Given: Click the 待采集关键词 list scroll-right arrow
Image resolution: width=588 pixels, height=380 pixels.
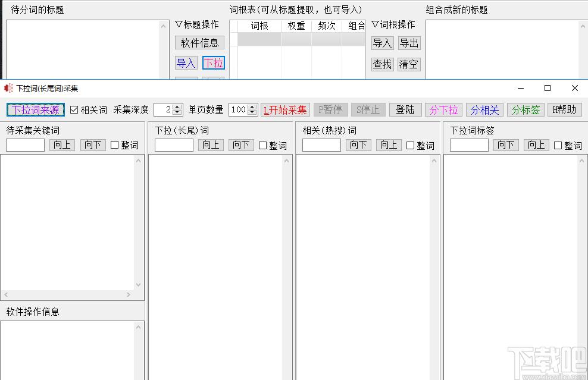Looking at the screenshot, I should point(129,295).
